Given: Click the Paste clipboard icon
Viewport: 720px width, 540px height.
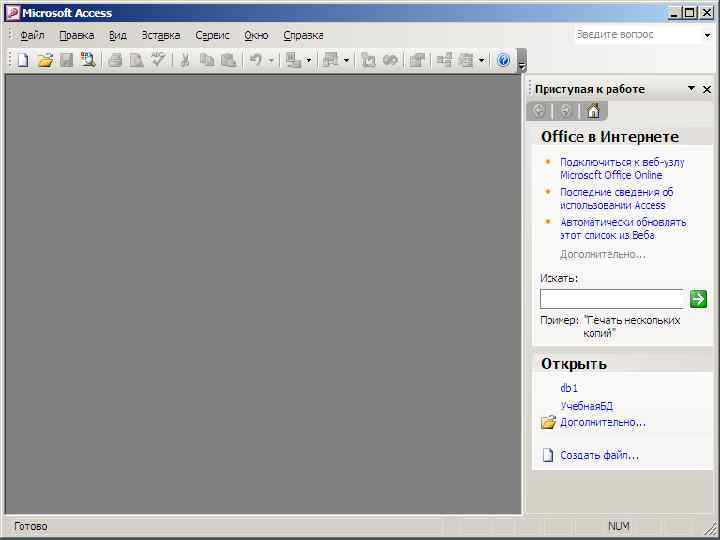Looking at the screenshot, I should coord(229,60).
